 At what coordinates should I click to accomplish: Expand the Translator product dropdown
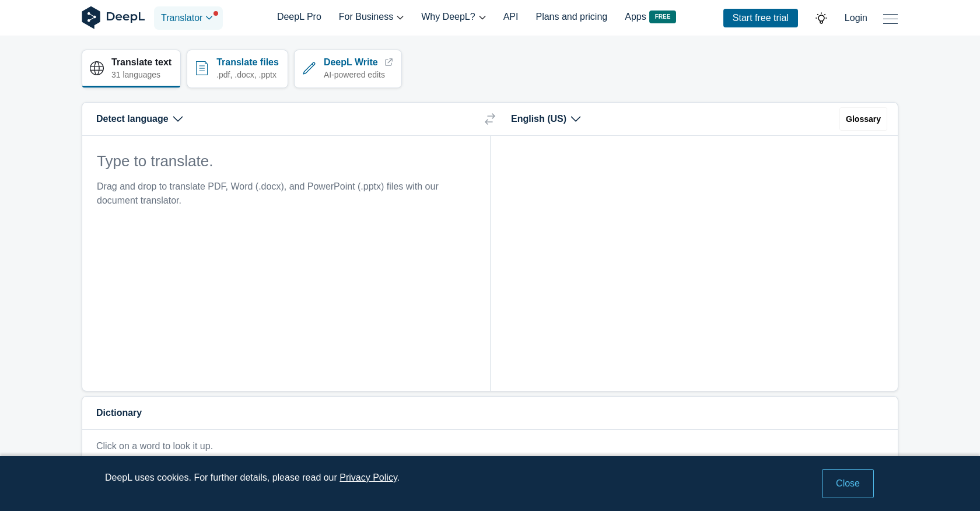pos(188,18)
